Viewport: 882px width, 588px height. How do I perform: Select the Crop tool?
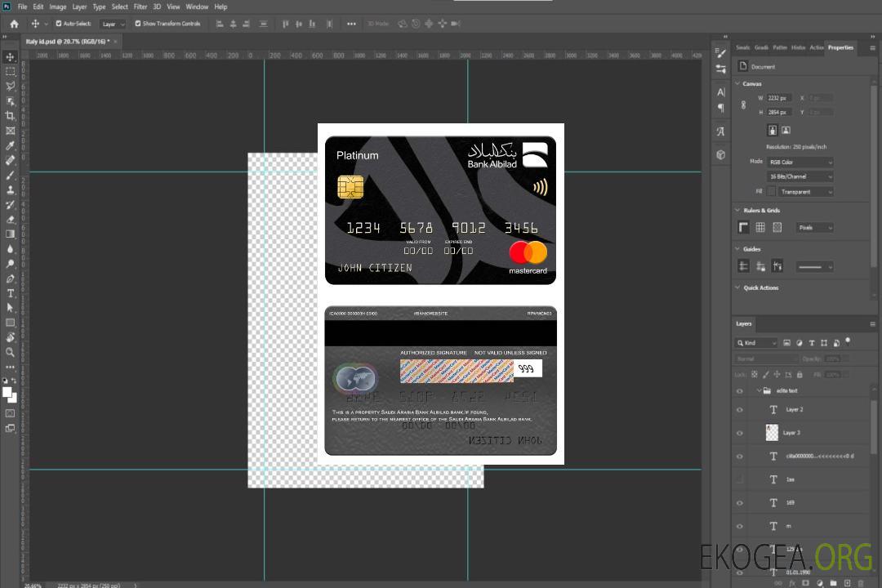pyautogui.click(x=10, y=116)
